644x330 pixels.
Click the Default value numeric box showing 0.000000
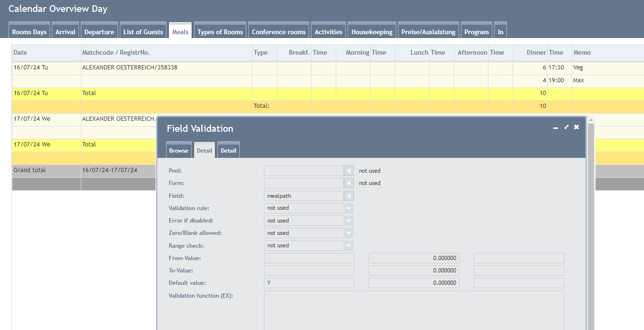coord(414,283)
